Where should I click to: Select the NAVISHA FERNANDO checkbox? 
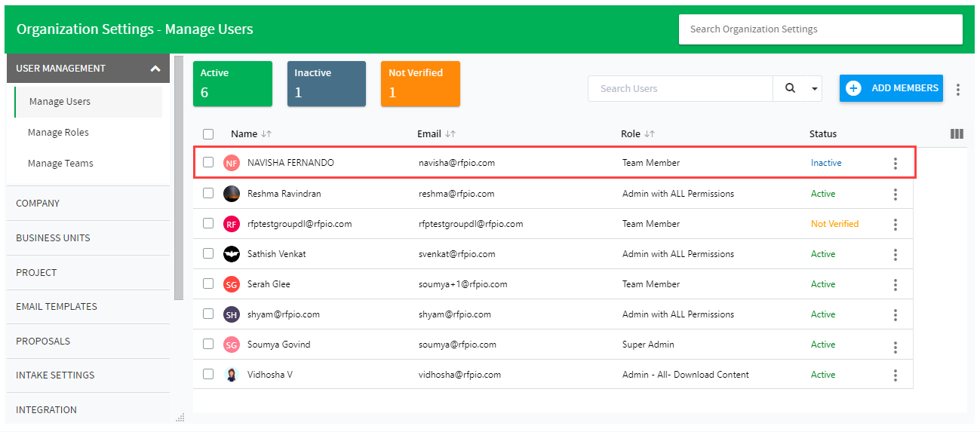208,162
